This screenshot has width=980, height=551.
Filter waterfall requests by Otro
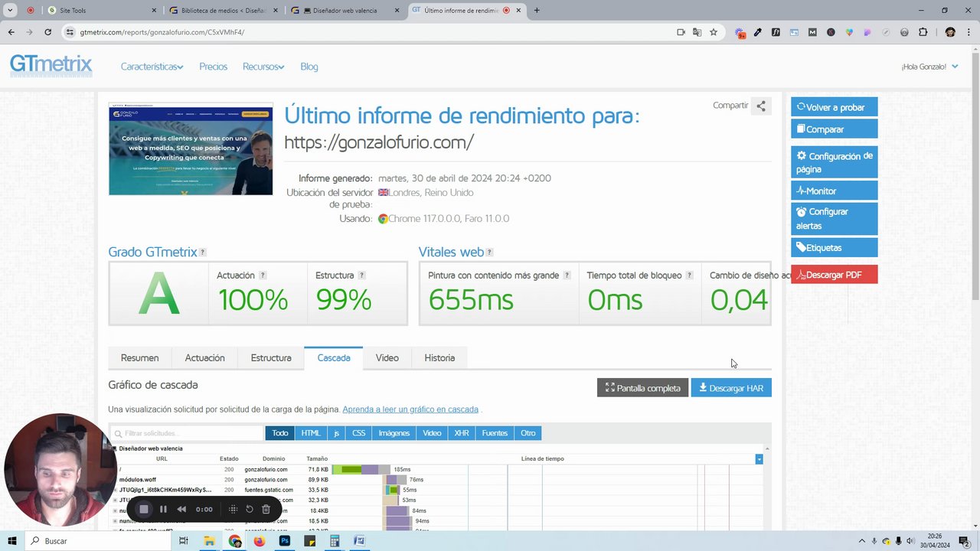coord(528,433)
